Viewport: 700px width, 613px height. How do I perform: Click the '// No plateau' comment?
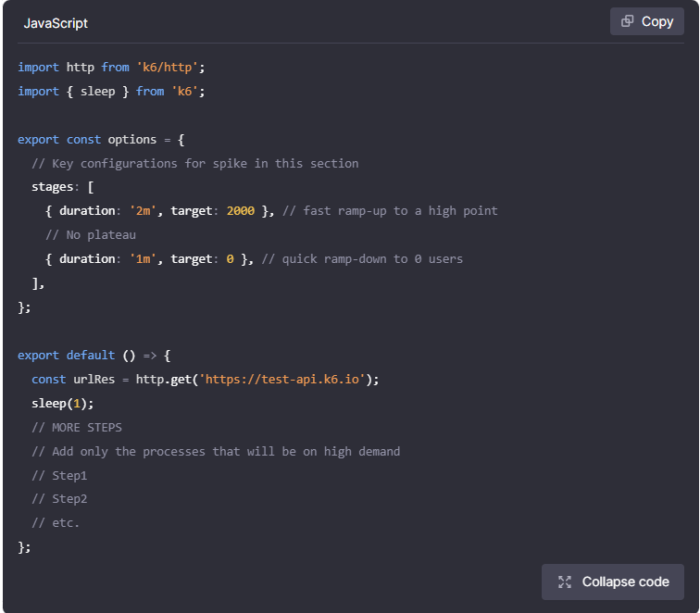pyautogui.click(x=90, y=234)
